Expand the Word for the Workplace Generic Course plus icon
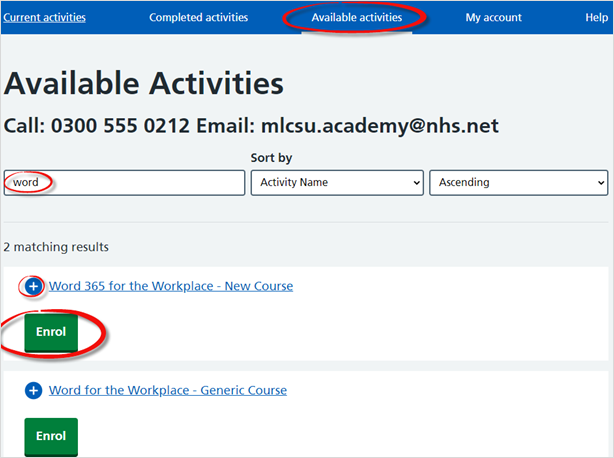This screenshot has width=614, height=458. 33,390
